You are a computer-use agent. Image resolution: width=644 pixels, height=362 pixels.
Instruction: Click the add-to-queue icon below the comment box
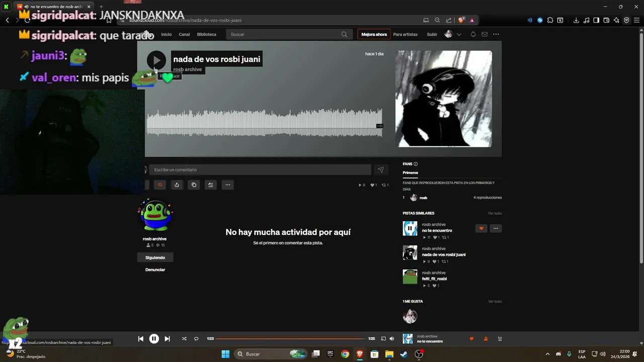[211, 185]
